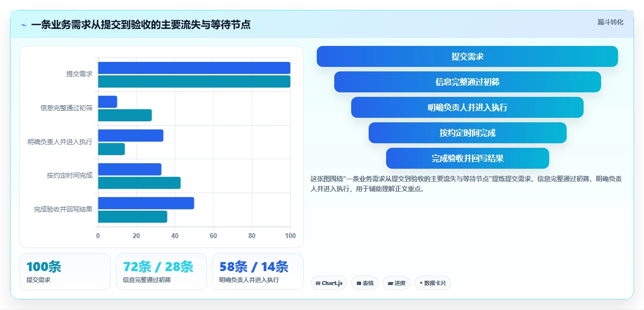Click the title 一条业务需求从提交到验收
The width and height of the screenshot is (644, 310).
[x=141, y=25]
